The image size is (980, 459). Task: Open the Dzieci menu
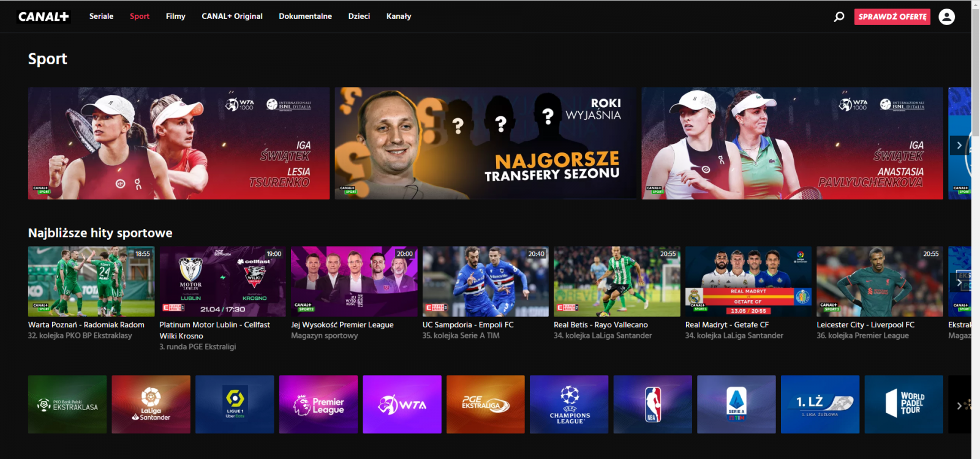[x=359, y=17]
